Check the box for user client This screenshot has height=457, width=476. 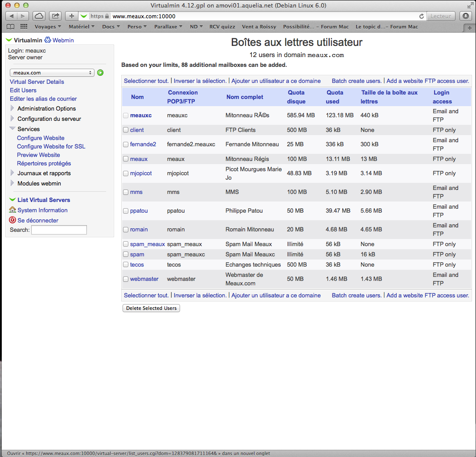coord(126,130)
